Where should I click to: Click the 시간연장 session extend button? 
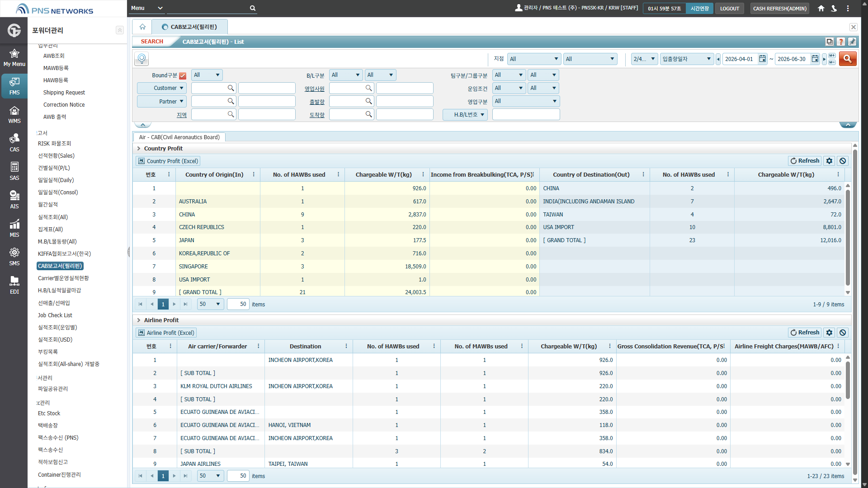(699, 9)
